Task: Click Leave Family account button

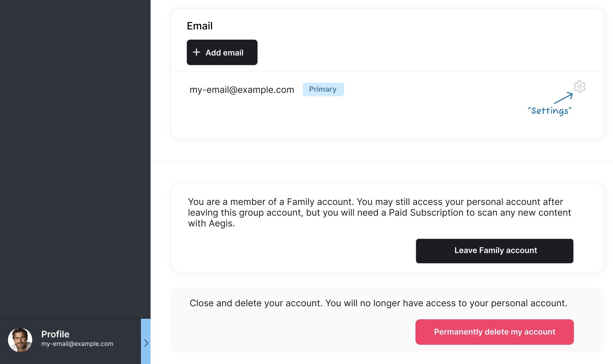Action: (494, 251)
